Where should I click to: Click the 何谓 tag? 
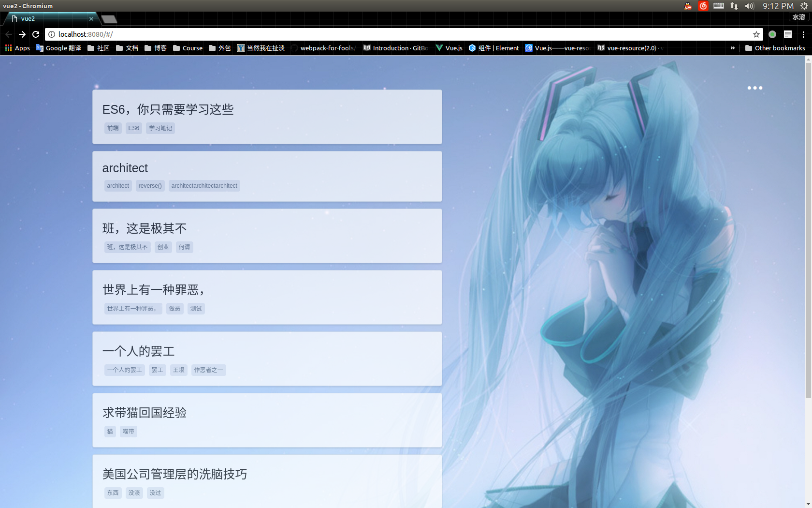pyautogui.click(x=184, y=247)
